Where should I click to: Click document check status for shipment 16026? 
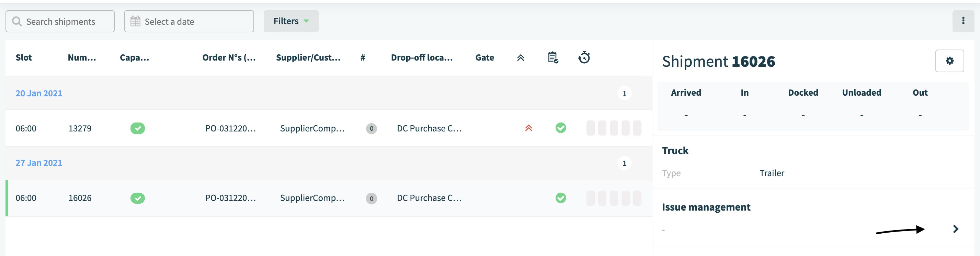coord(560,198)
